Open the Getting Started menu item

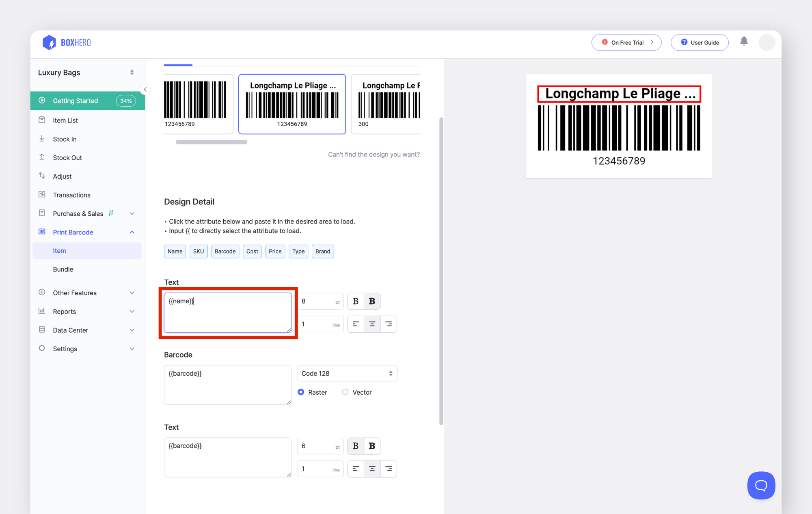[76, 101]
